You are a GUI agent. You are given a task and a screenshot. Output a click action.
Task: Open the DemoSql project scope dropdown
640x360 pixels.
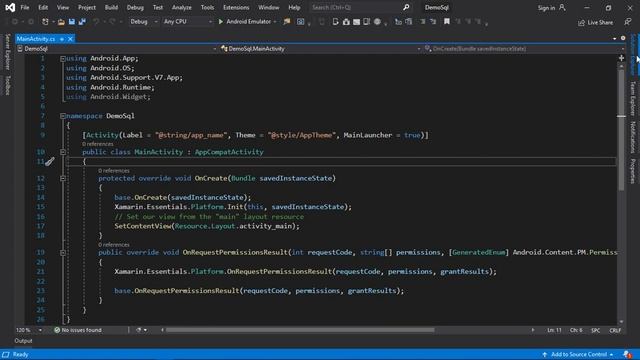tap(117, 49)
